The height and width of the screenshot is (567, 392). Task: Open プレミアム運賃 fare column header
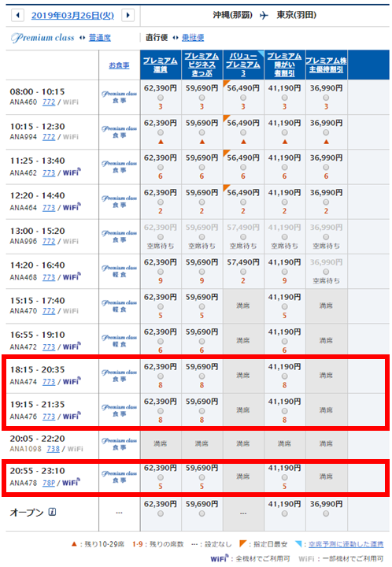coord(161,65)
